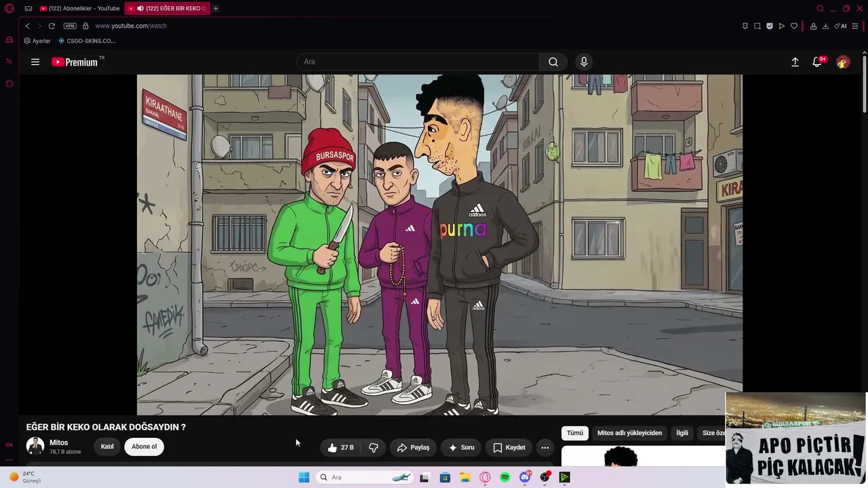Open the YouTube account avatar menu
Viewport: 868px width, 488px height.
[x=843, y=62]
